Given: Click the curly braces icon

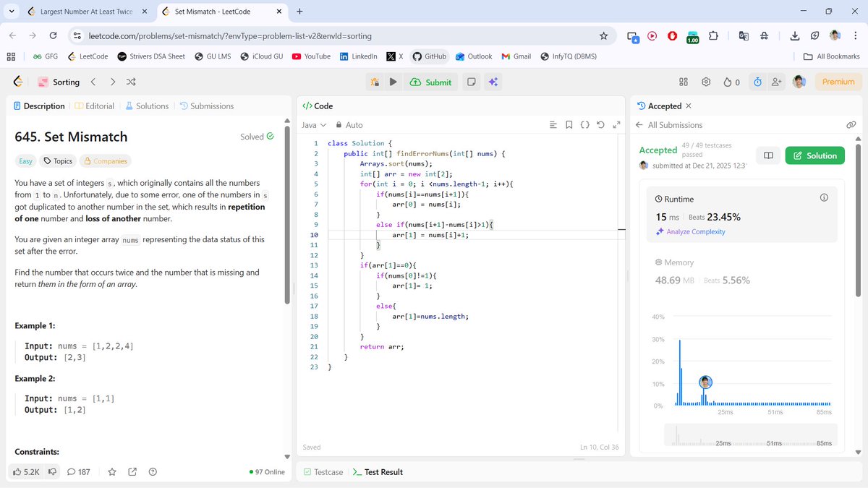Looking at the screenshot, I should pyautogui.click(x=584, y=125).
